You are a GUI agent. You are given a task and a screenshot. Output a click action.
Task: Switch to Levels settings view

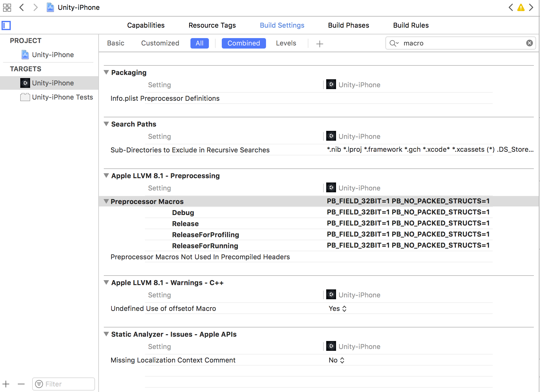click(286, 43)
